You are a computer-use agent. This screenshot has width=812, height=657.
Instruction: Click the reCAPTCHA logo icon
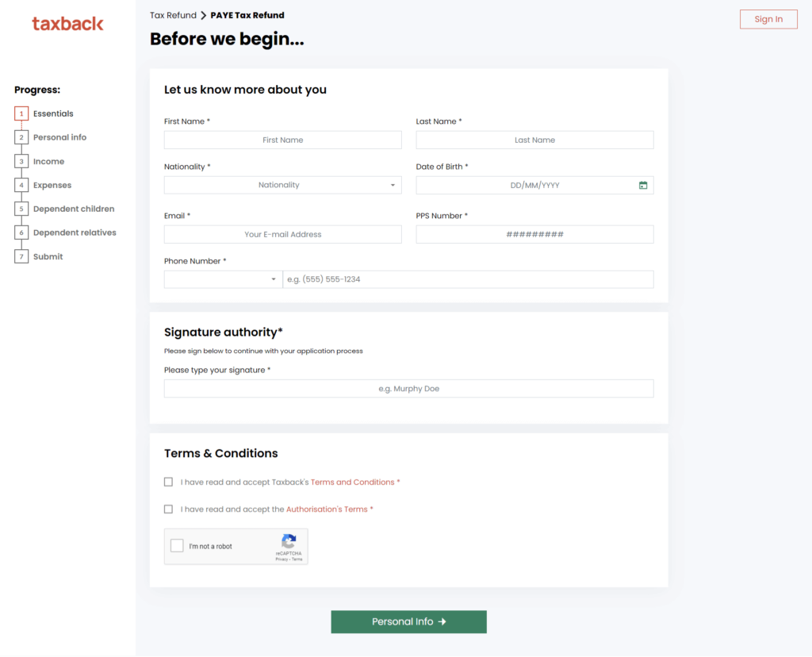pyautogui.click(x=289, y=541)
